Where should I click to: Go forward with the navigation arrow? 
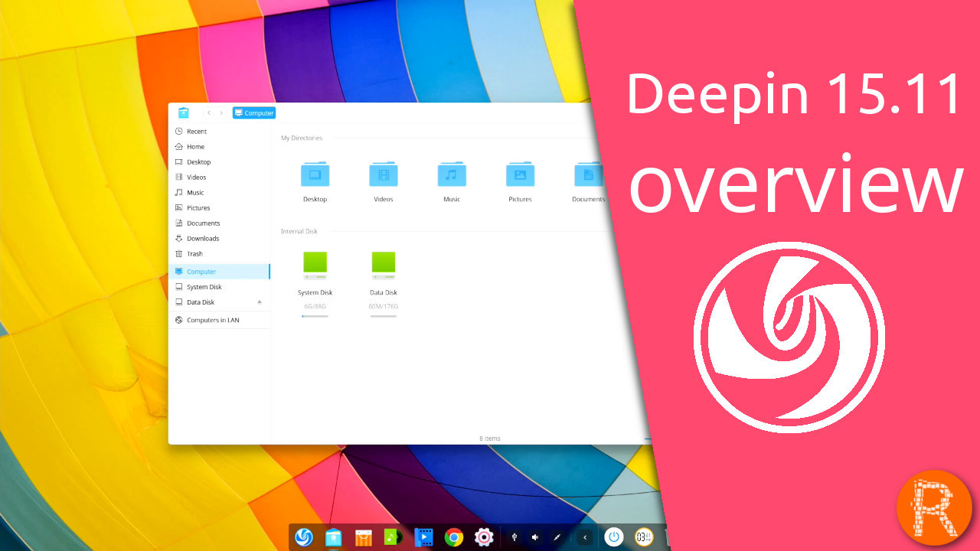click(x=222, y=112)
